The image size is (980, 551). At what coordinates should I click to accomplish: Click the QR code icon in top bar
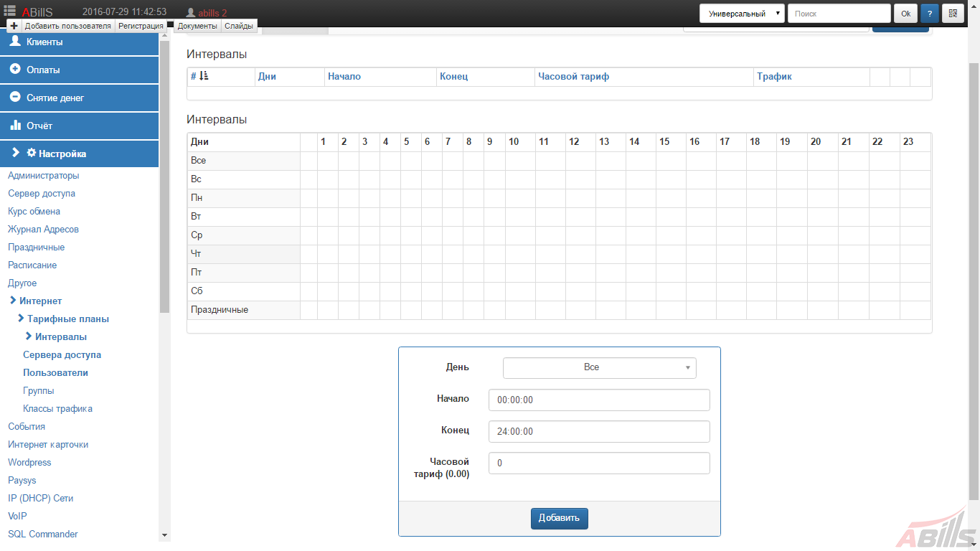click(x=953, y=14)
